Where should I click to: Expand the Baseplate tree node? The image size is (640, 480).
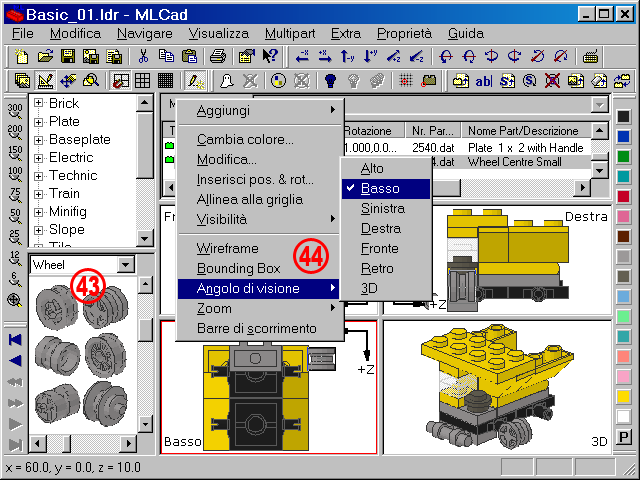(x=38, y=140)
